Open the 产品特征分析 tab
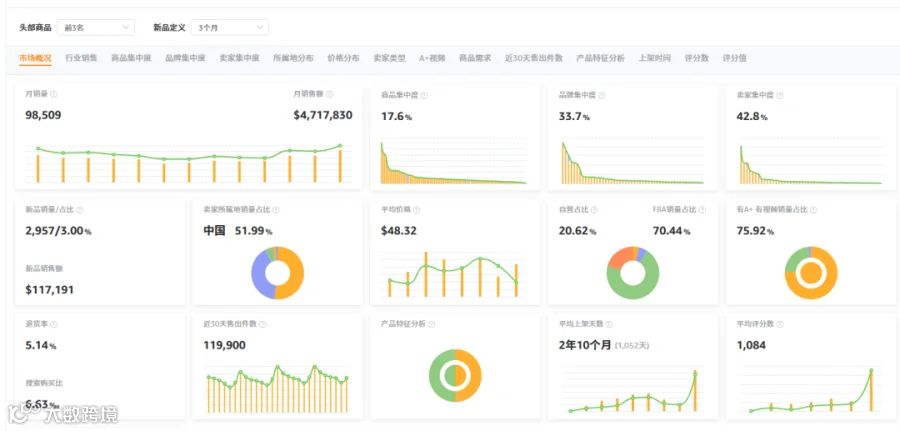The height and width of the screenshot is (431, 900). coord(600,58)
